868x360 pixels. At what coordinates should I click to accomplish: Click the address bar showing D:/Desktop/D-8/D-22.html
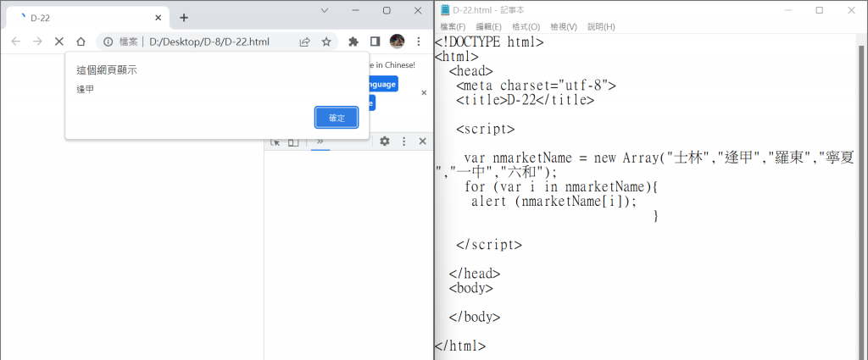pyautogui.click(x=209, y=42)
